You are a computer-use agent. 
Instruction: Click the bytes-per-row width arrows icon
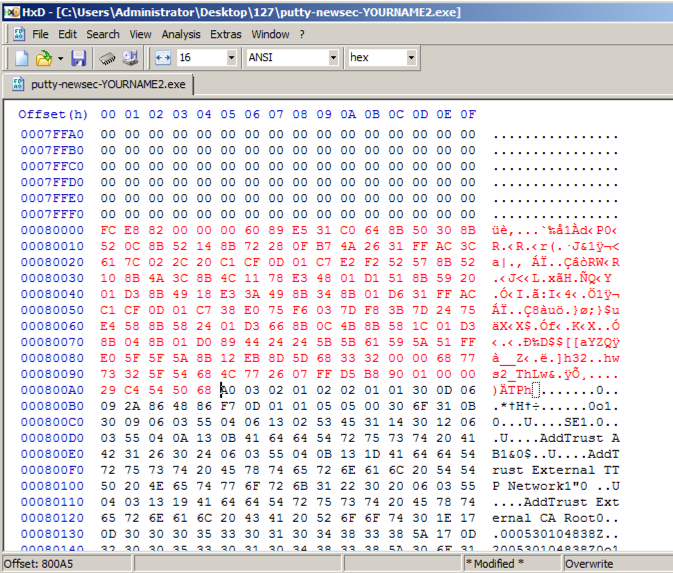(x=163, y=58)
